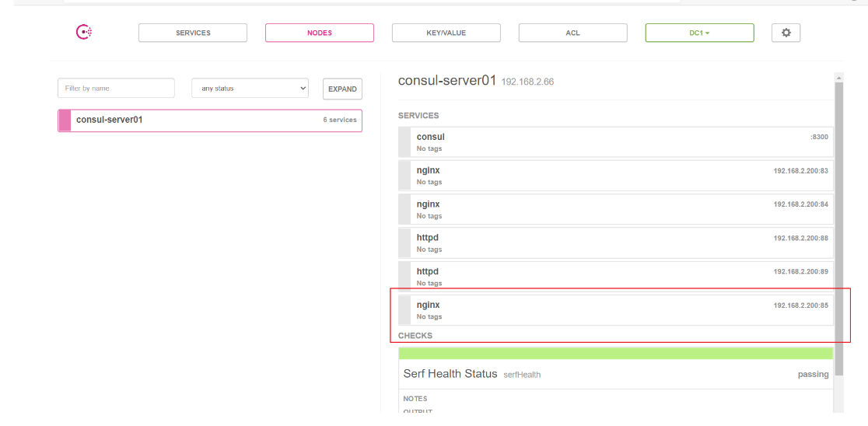Open settings via the gear icon
868x426 pixels.
(x=786, y=33)
